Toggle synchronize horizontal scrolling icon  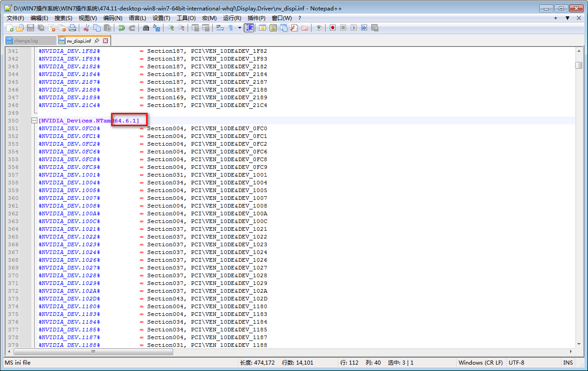206,28
